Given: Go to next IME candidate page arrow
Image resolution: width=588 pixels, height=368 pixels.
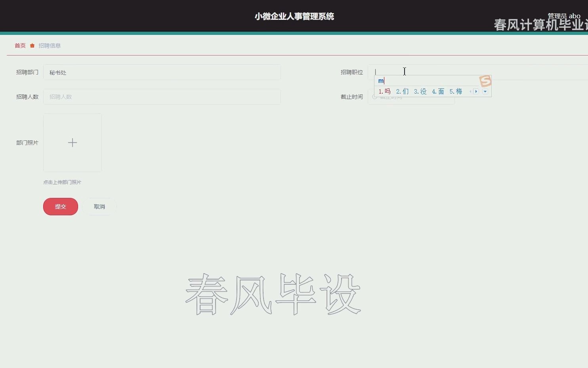Looking at the screenshot, I should [476, 92].
